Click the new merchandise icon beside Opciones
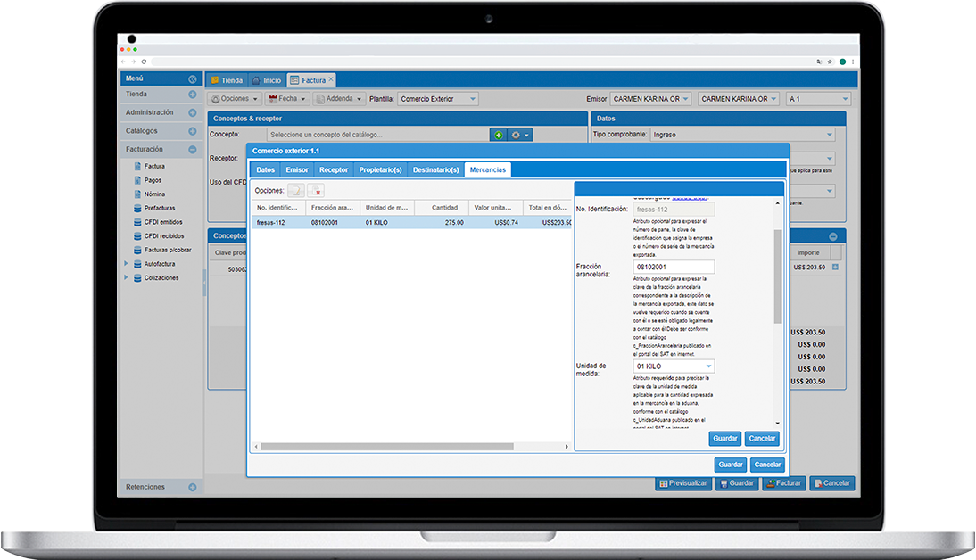 [295, 190]
